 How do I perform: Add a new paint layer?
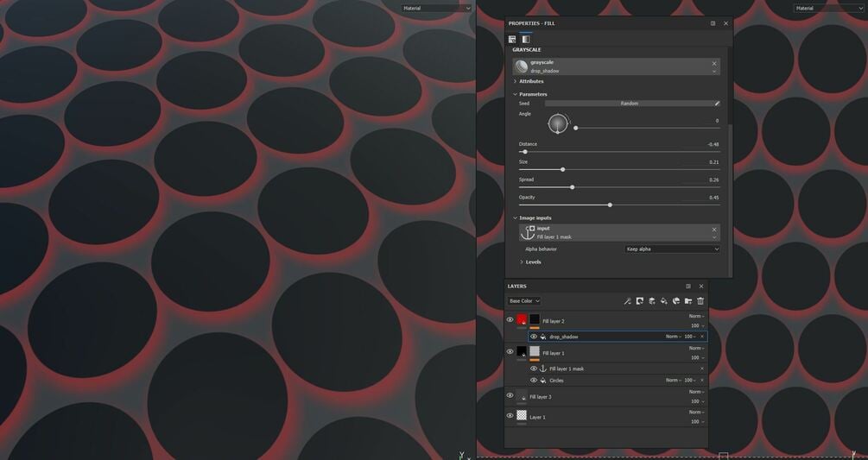pyautogui.click(x=651, y=300)
